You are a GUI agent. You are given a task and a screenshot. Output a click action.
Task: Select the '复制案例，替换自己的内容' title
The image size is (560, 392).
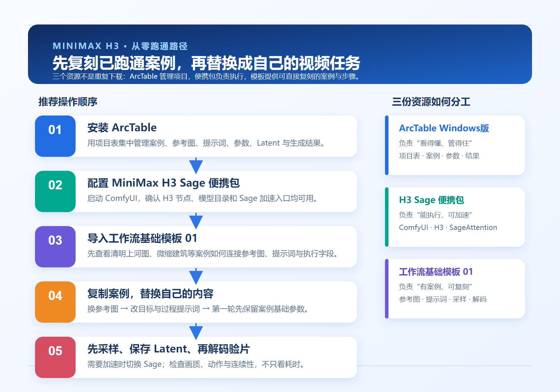pos(150,294)
